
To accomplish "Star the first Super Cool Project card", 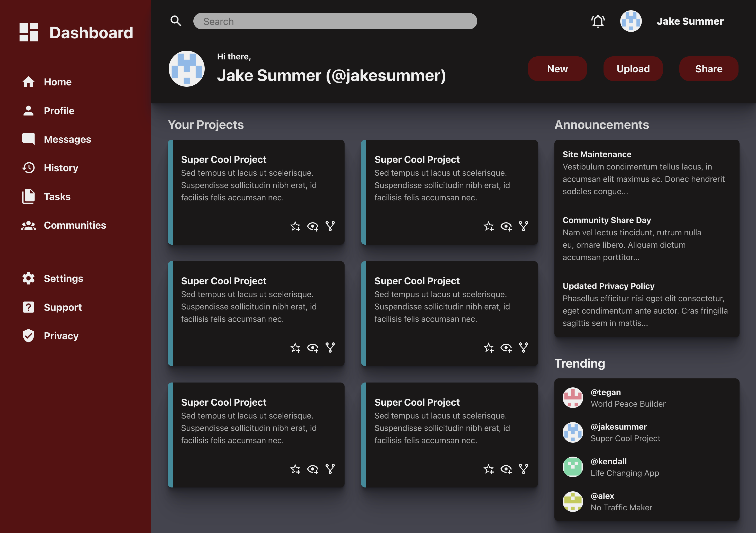I will pyautogui.click(x=295, y=226).
